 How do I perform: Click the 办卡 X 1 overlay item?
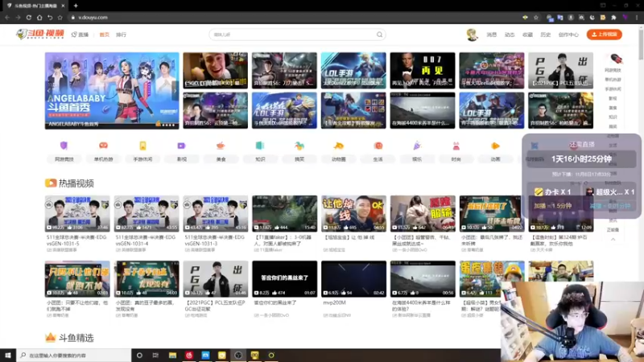click(552, 191)
